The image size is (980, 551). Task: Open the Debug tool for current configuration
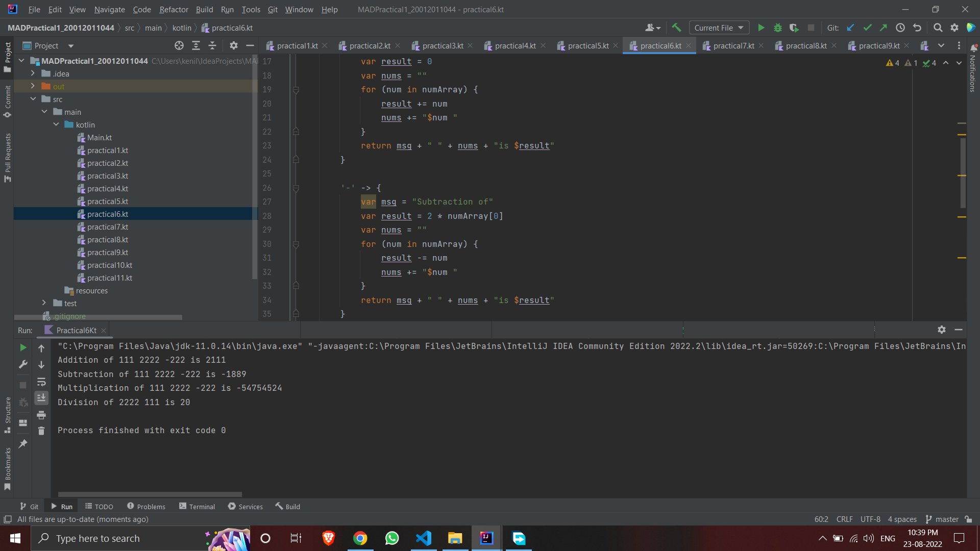(778, 28)
